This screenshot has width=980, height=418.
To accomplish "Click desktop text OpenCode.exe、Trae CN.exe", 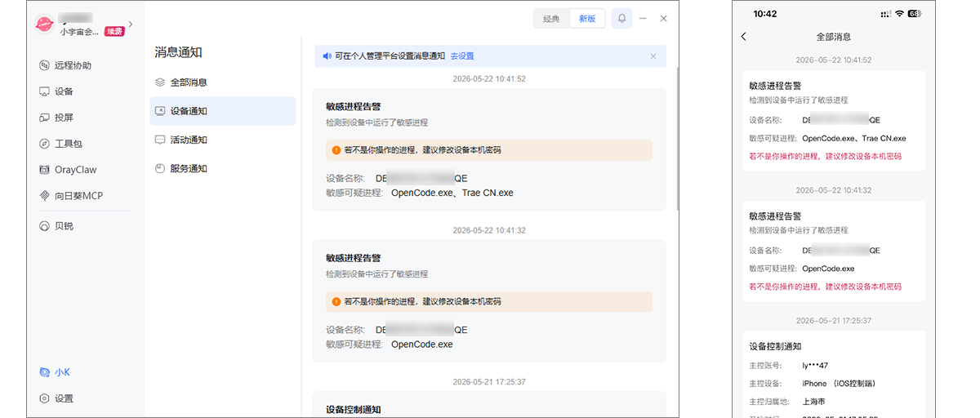I will (x=452, y=193).
